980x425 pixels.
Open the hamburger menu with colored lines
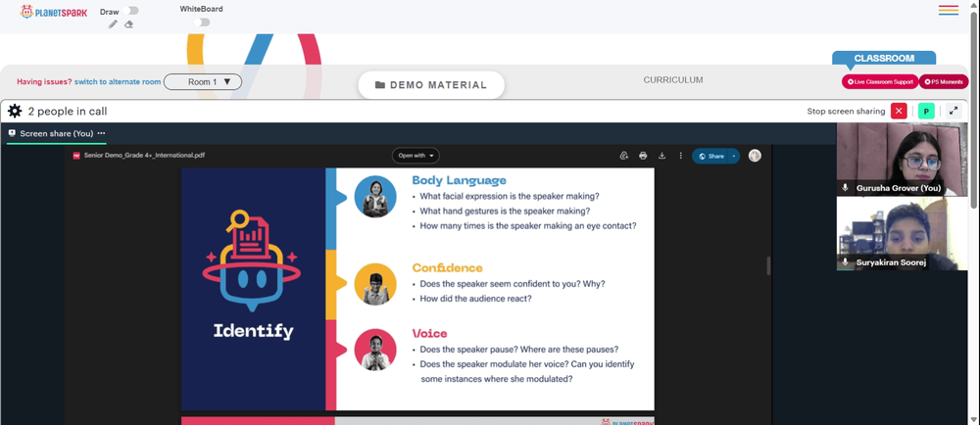948,10
